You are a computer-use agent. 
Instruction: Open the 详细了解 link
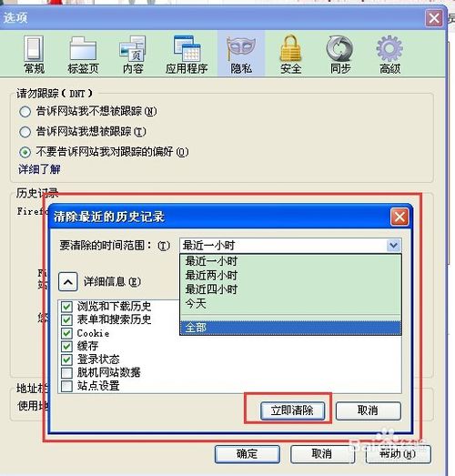[x=39, y=169]
